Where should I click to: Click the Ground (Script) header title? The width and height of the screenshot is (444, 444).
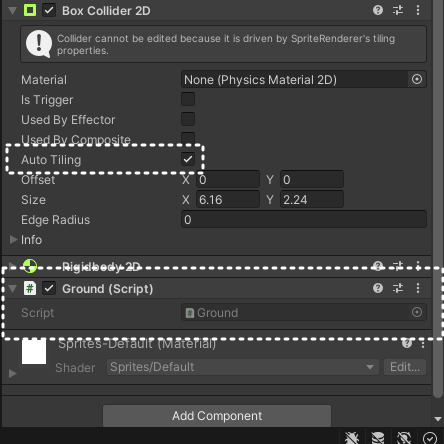pos(107,289)
